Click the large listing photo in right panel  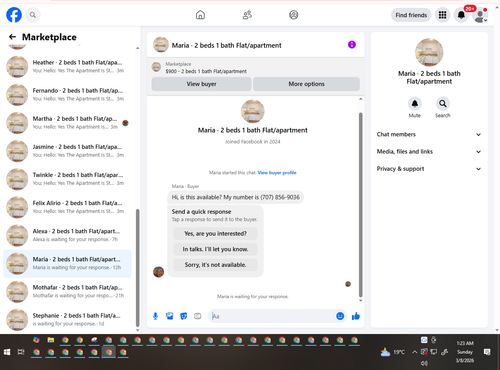tap(429, 52)
